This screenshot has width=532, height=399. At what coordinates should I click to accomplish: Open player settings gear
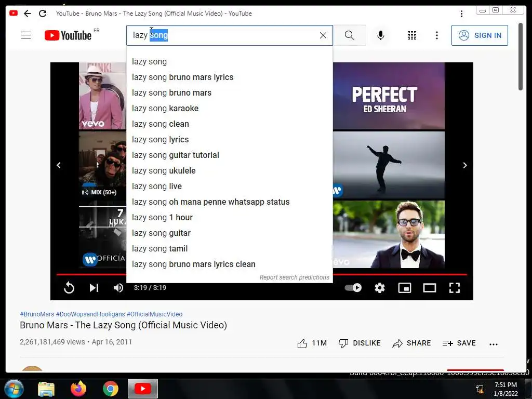(380, 288)
